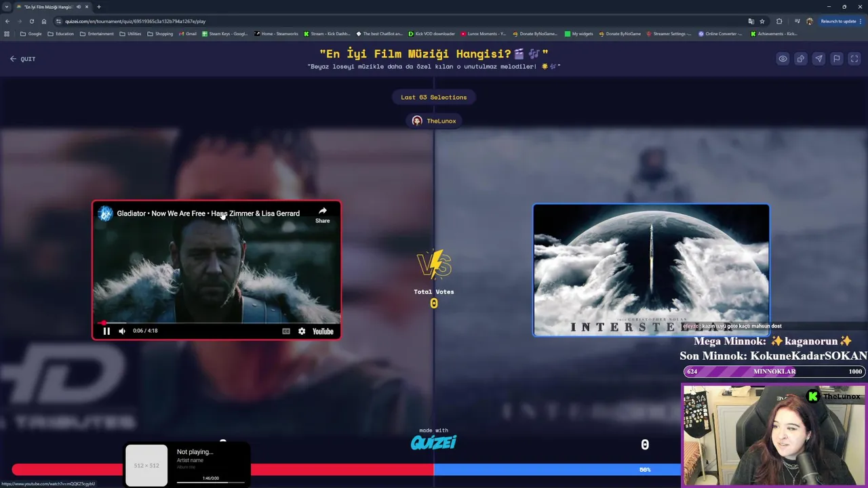Seek on the YouTube video progress bar
Image resolution: width=868 pixels, height=488 pixels.
click(x=216, y=323)
